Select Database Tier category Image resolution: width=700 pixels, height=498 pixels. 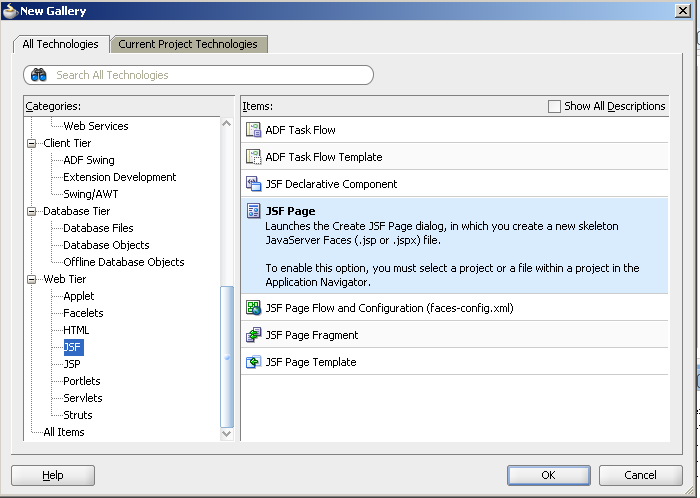tap(76, 211)
